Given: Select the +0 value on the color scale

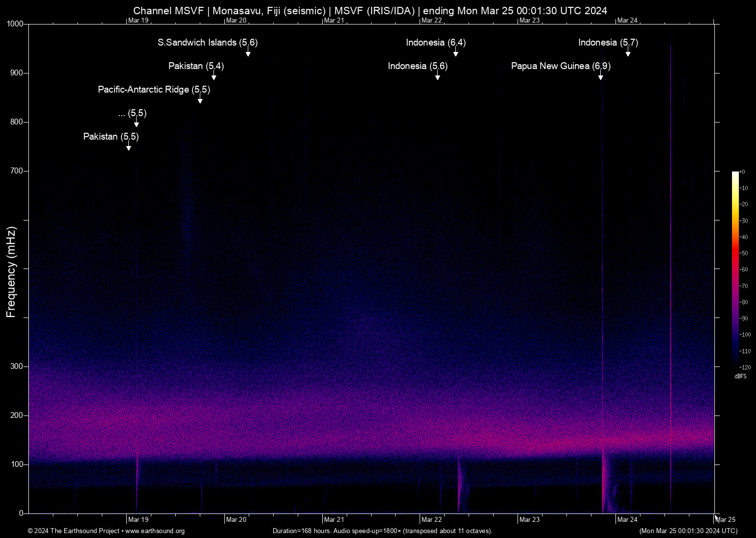Looking at the screenshot, I should coord(742,172).
